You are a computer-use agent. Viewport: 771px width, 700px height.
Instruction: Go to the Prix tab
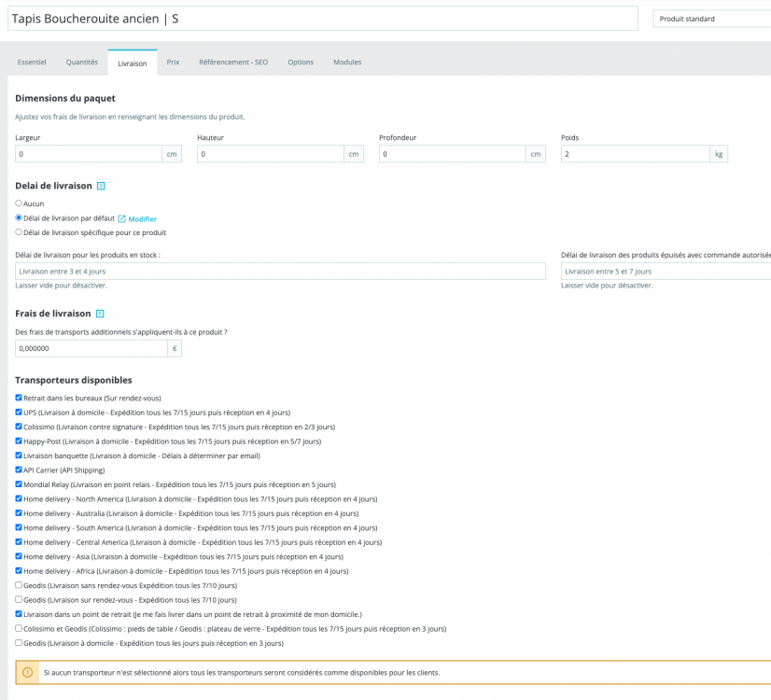coord(173,63)
